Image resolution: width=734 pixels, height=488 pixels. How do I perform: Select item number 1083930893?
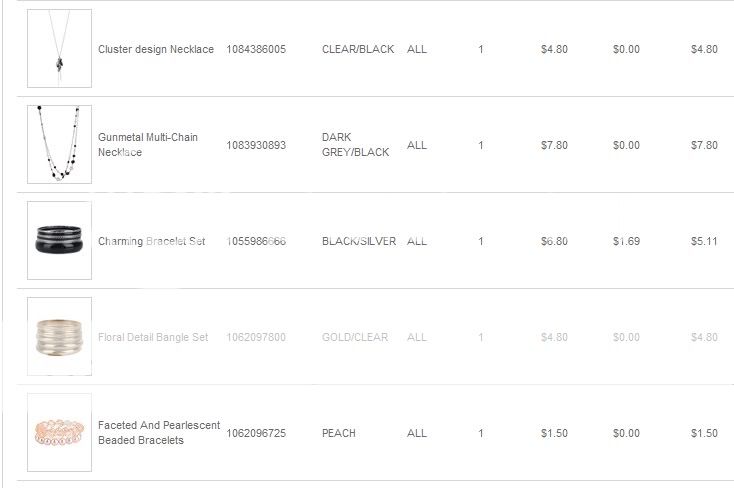click(x=256, y=145)
